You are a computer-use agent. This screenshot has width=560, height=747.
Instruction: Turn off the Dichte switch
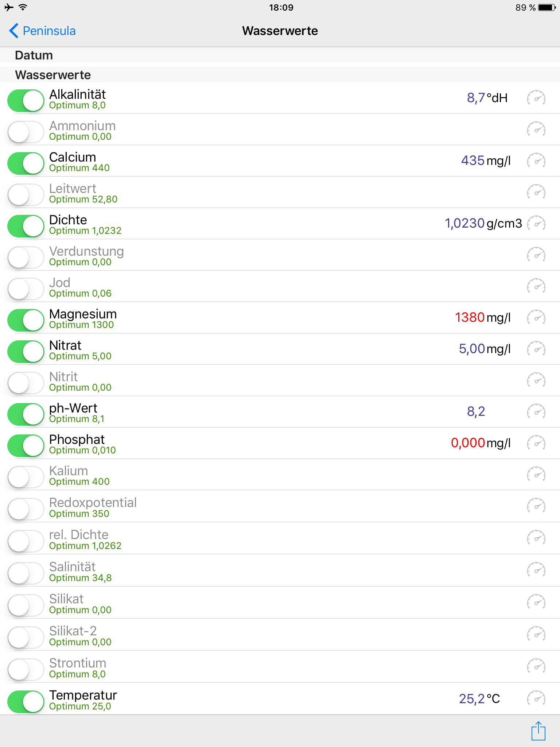tap(26, 226)
